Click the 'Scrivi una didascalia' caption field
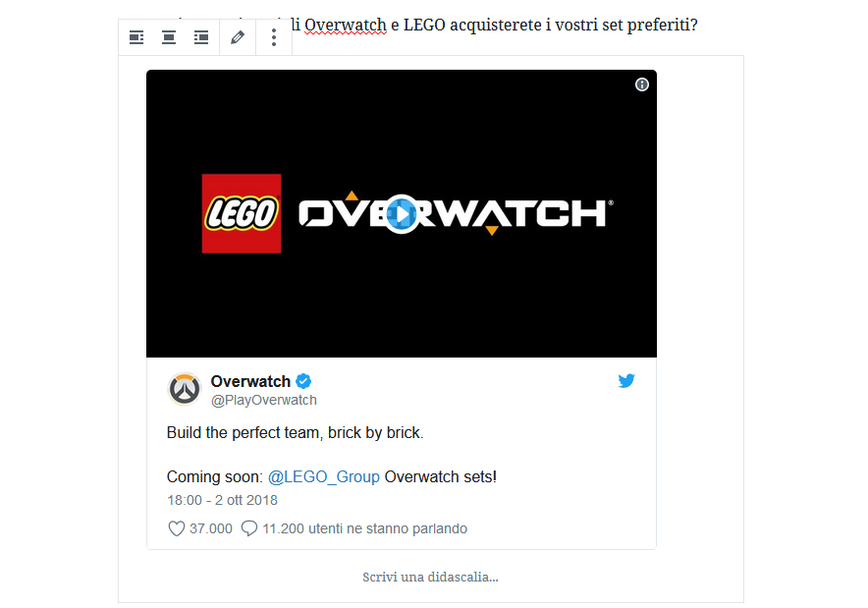The image size is (868, 608). click(x=431, y=577)
